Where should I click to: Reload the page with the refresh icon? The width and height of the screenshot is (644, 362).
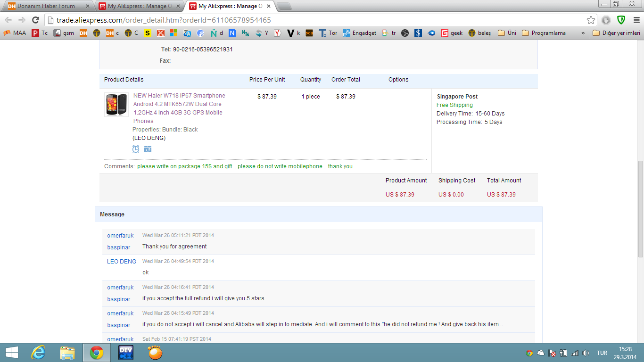click(x=35, y=20)
